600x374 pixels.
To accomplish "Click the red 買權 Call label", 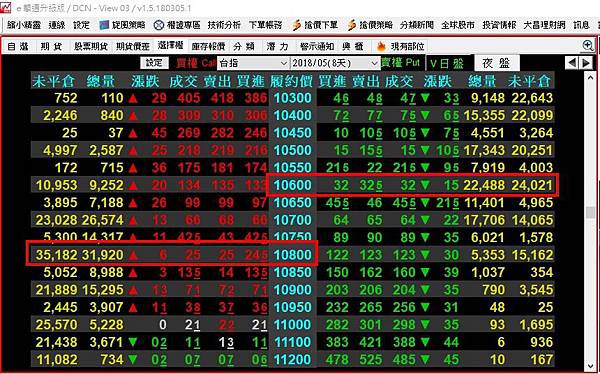I will click(x=196, y=63).
